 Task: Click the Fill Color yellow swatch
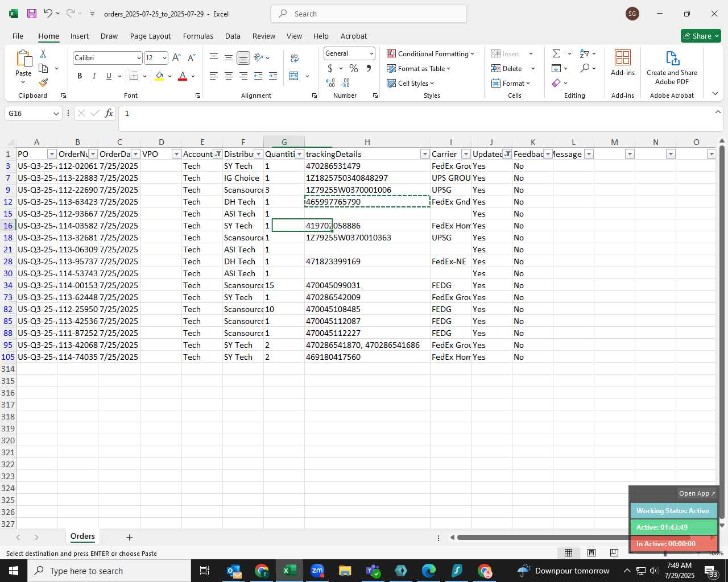[x=159, y=76]
